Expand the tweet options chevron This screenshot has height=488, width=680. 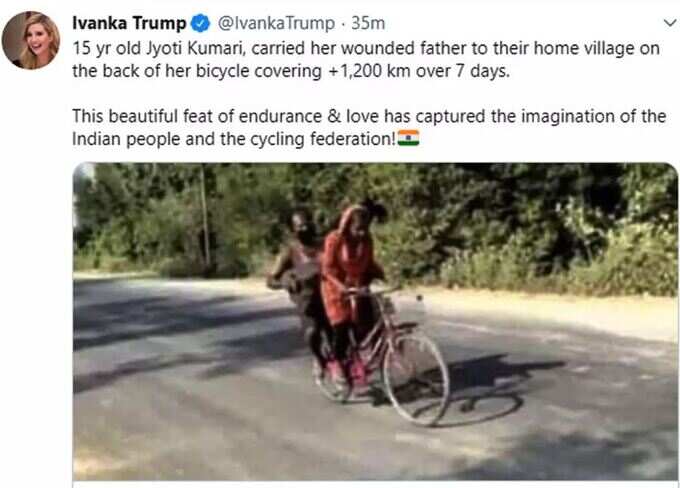pyautogui.click(x=671, y=23)
